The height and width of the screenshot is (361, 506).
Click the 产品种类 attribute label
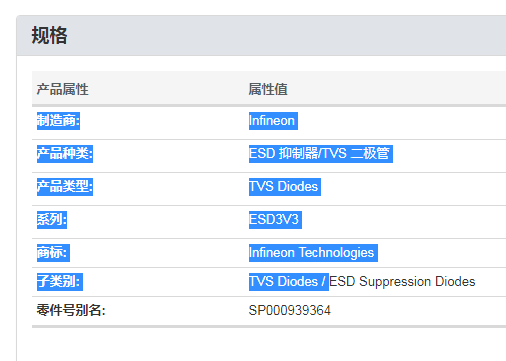coord(65,154)
